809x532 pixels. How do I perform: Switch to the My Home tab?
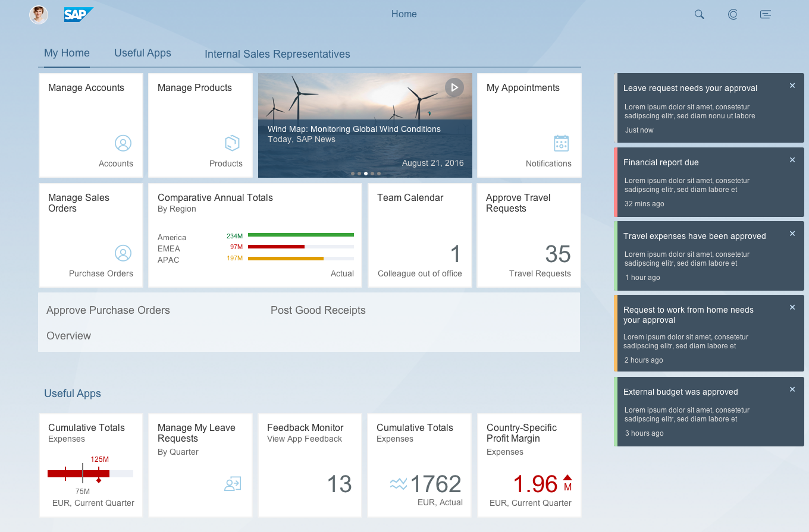coord(67,53)
